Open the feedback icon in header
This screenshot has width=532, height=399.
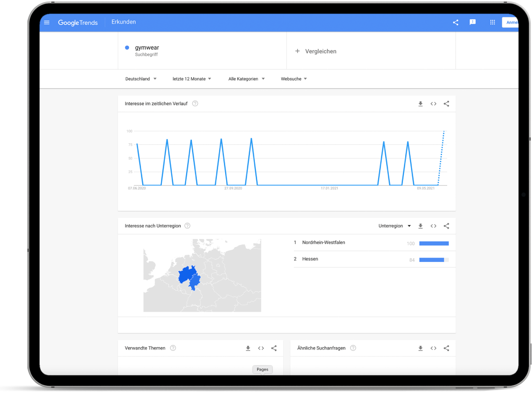473,22
